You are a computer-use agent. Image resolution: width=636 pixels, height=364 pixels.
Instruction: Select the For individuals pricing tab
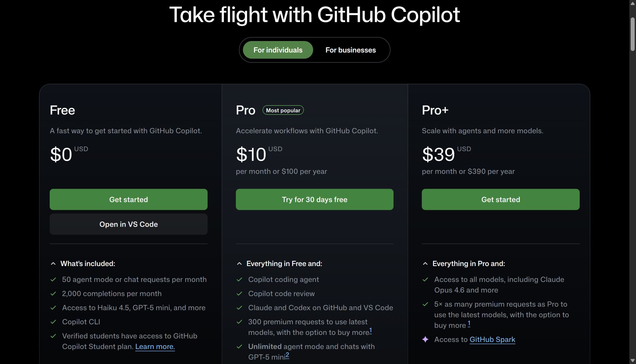(x=278, y=50)
